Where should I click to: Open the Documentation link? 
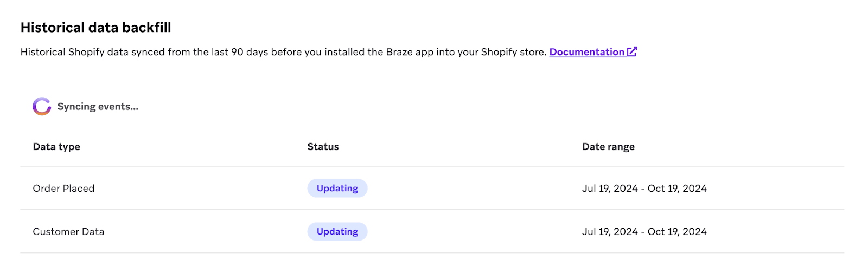(x=586, y=52)
